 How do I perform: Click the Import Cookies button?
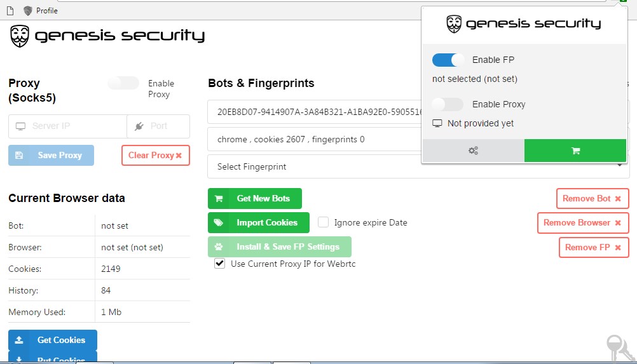[259, 223]
